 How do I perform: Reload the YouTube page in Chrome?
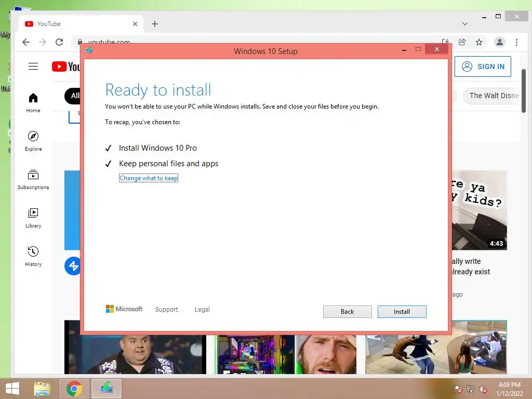[x=59, y=42]
